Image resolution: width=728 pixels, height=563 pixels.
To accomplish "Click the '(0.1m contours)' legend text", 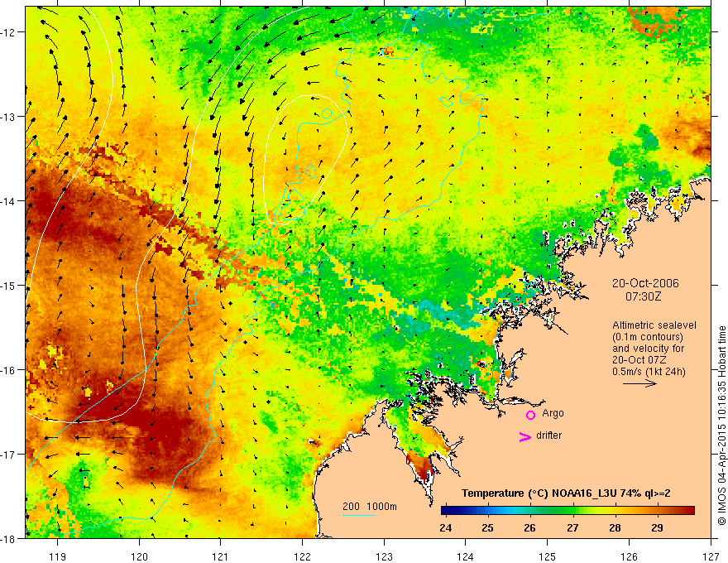I will pos(648,337).
